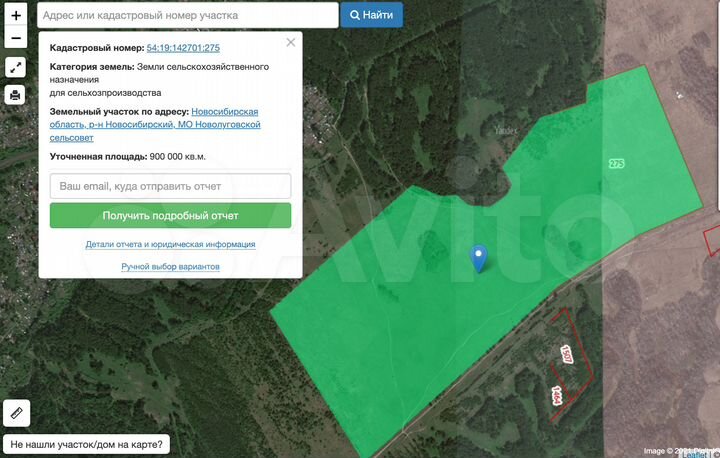Click the email input for the report
This screenshot has width=720, height=458.
pyautogui.click(x=170, y=186)
